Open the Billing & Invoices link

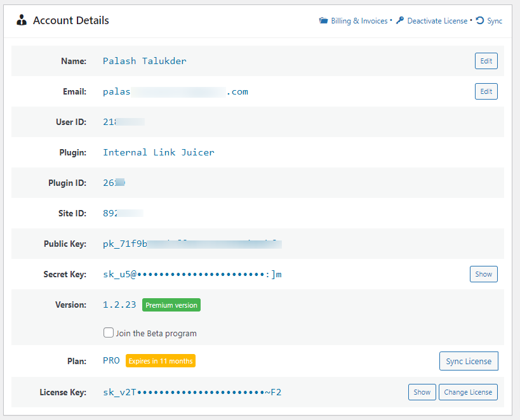pyautogui.click(x=359, y=21)
